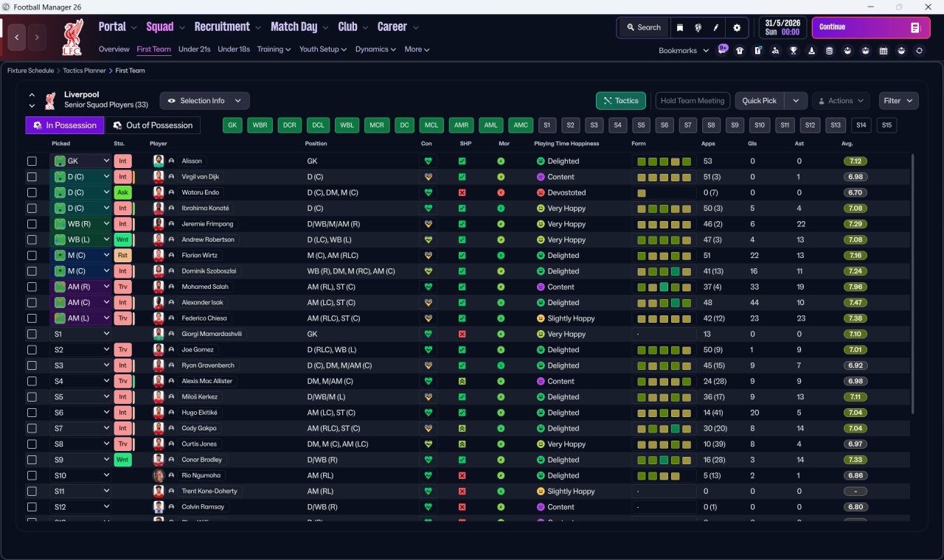Click the Liverpool LFC club crest
The height and width of the screenshot is (560, 944).
point(72,38)
